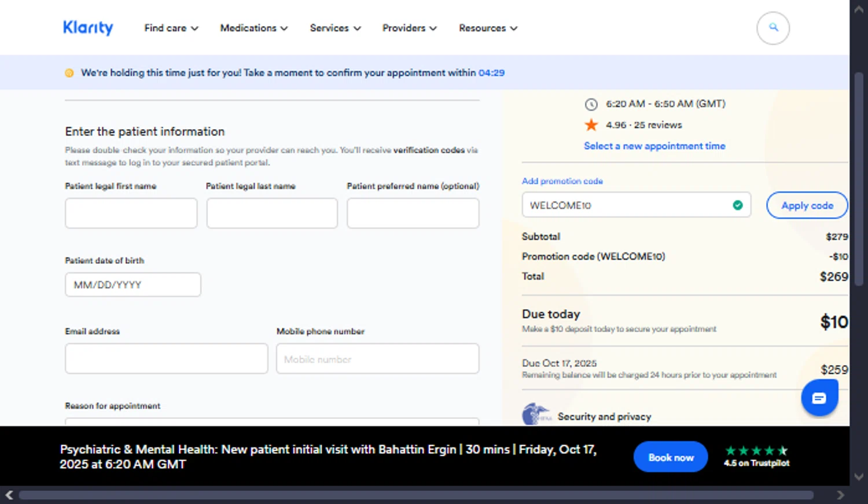868x504 pixels.
Task: Click the 6:20 AM - 6:50 AM (GMT) text
Action: (665, 104)
